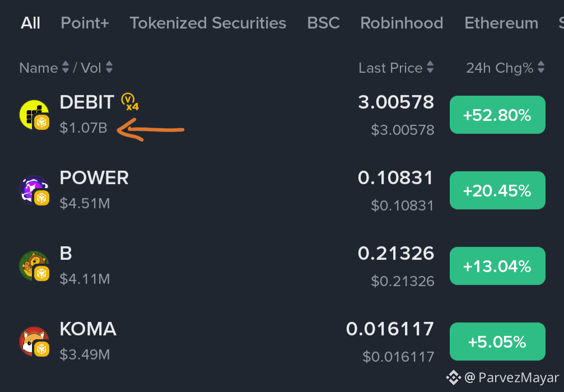Viewport: 564px width, 392px height.
Task: Sort list by Vol arrows
Action: (x=109, y=67)
